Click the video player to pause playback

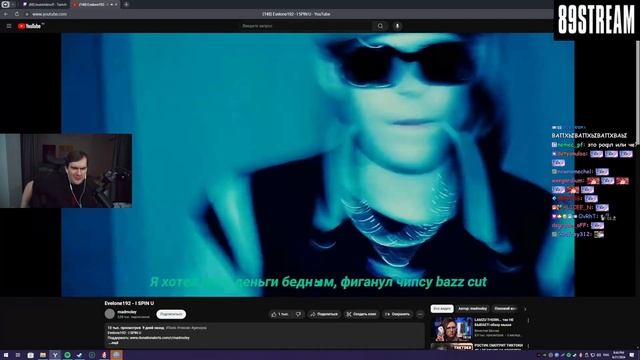(318, 165)
